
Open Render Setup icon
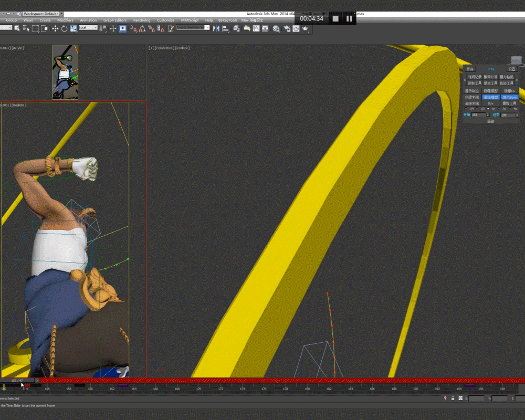287,28
